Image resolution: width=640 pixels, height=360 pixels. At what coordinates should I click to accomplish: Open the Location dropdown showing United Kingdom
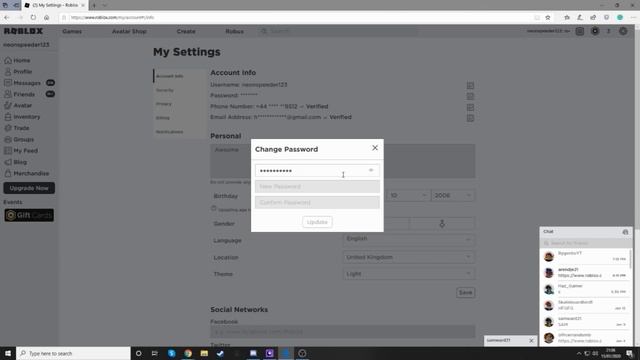tap(409, 257)
